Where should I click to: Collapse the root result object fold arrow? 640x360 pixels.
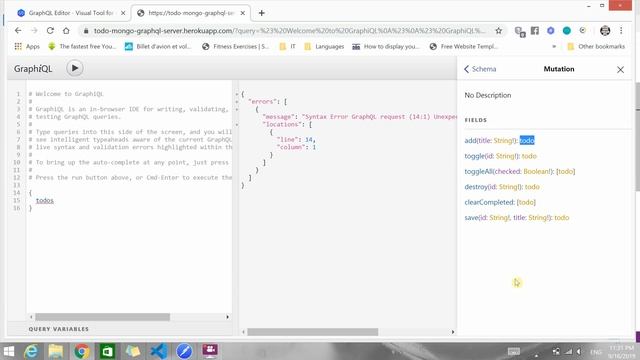tap(237, 94)
